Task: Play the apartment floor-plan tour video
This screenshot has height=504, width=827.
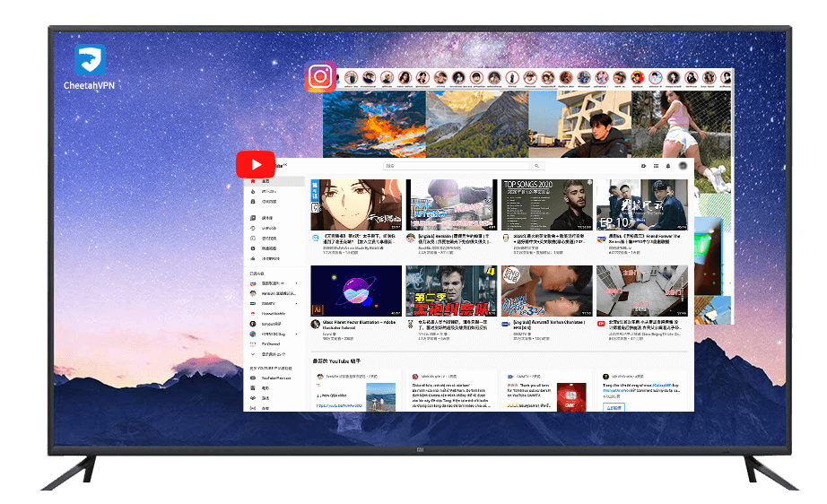Action: coord(642,291)
